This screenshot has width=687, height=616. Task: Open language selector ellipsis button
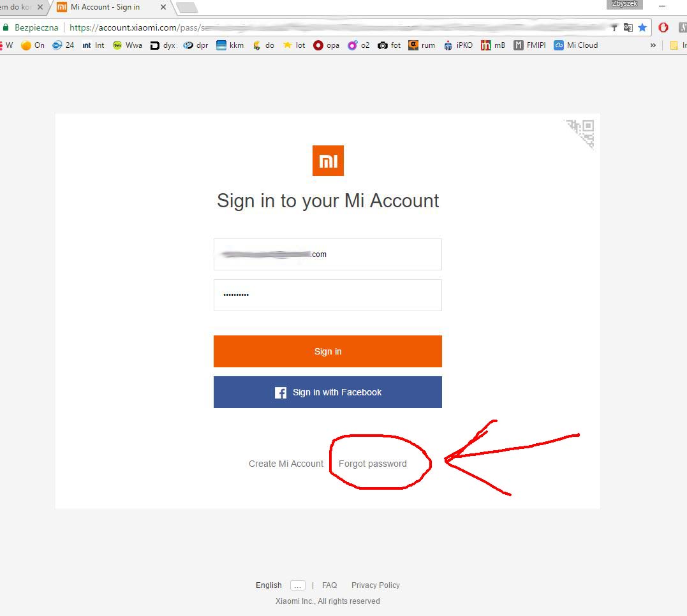click(x=297, y=585)
